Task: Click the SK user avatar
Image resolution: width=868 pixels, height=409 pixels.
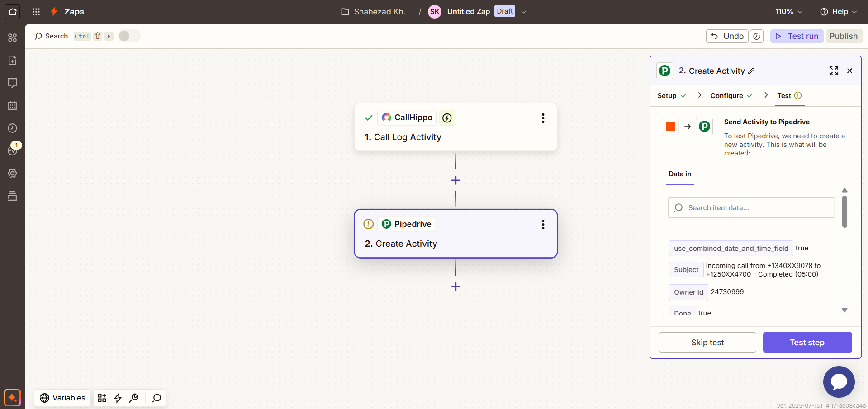Action: point(435,12)
